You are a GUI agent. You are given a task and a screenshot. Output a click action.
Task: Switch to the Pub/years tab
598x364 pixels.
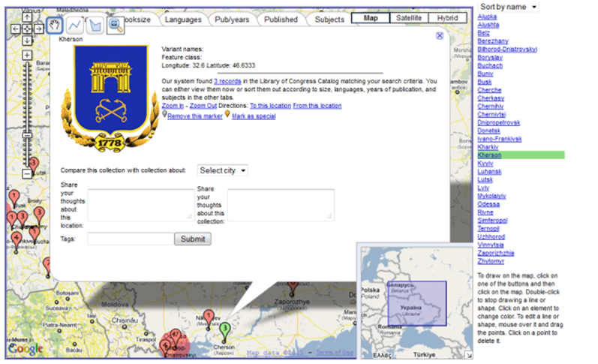[232, 20]
